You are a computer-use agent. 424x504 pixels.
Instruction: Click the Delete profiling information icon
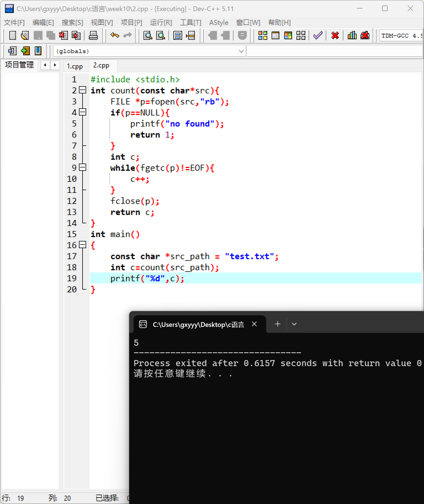pos(365,35)
